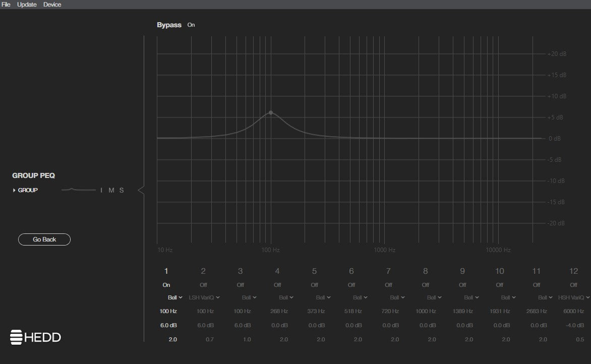Screen dimensions: 591x364
Task: Toggle band 5 Off switch
Action: pos(314,285)
